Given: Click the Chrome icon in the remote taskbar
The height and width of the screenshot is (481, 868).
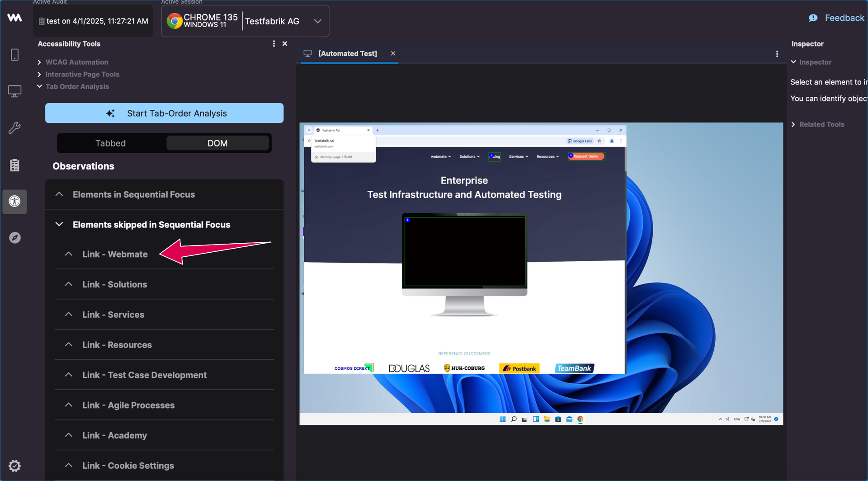Looking at the screenshot, I should pyautogui.click(x=580, y=419).
